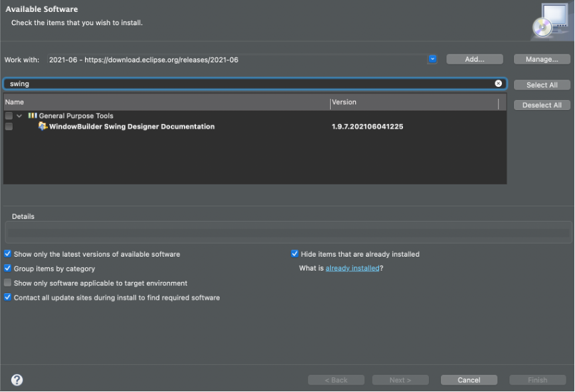
Task: Toggle Hide items that are already installed
Action: pos(294,253)
